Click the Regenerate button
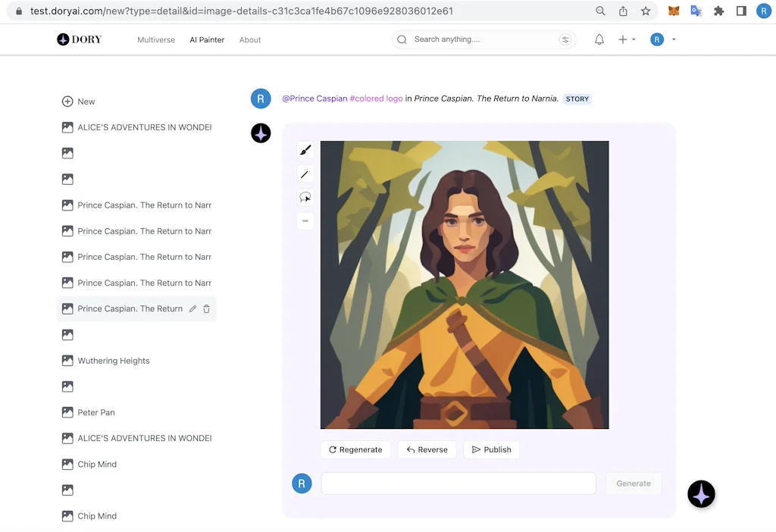 355,449
